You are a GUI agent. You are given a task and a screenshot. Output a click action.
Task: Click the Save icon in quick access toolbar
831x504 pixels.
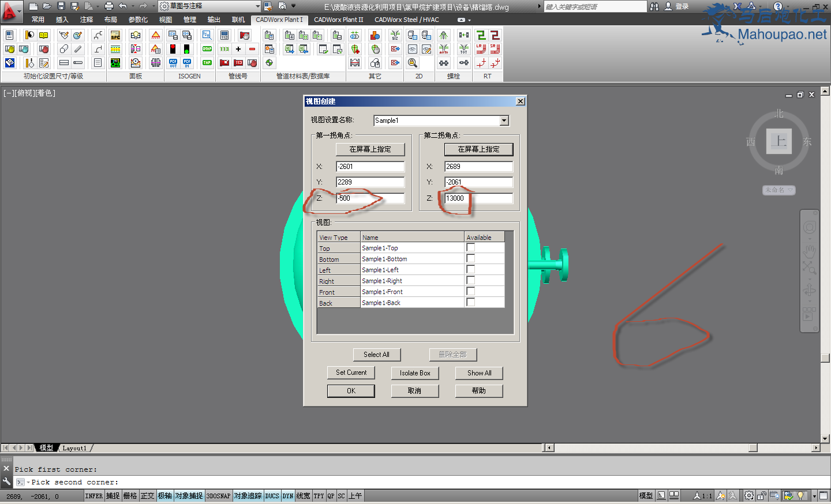pos(61,6)
